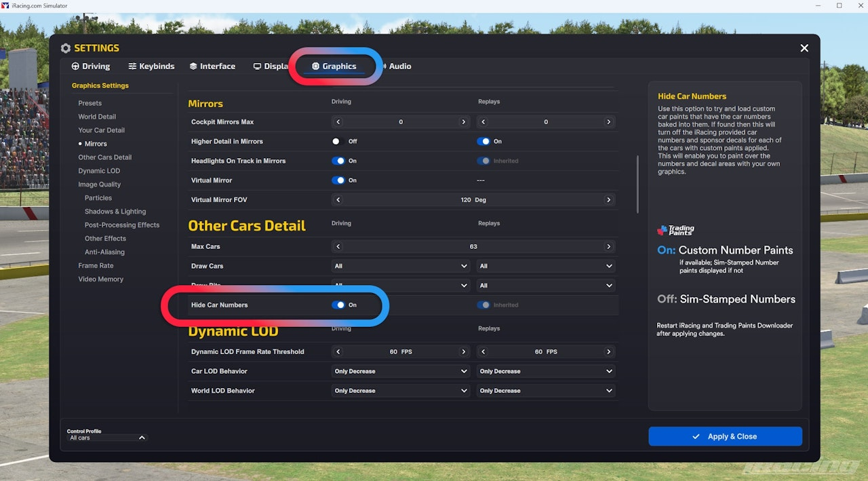Open Car LOD Behavior replays dropdown
868x481 pixels.
(546, 372)
